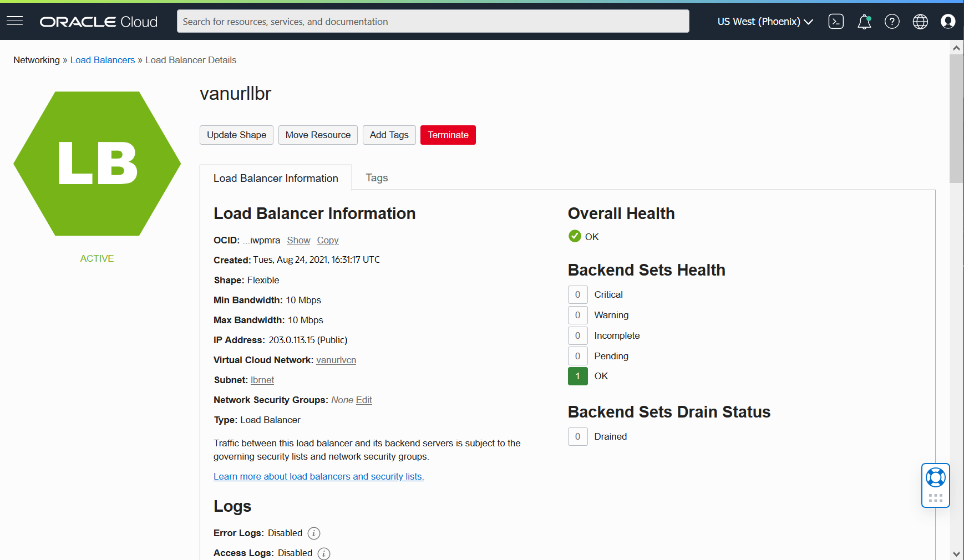
Task: Click into the resources search field
Action: pyautogui.click(x=433, y=21)
